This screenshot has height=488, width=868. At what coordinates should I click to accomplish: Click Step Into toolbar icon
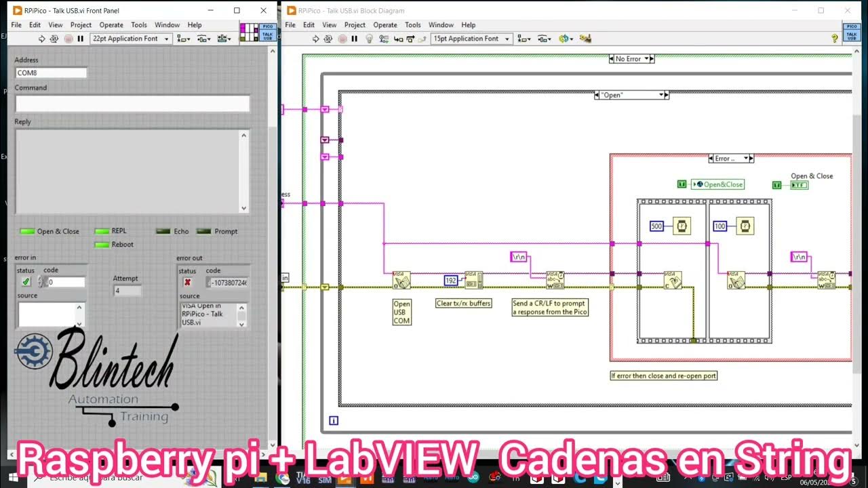pos(399,39)
